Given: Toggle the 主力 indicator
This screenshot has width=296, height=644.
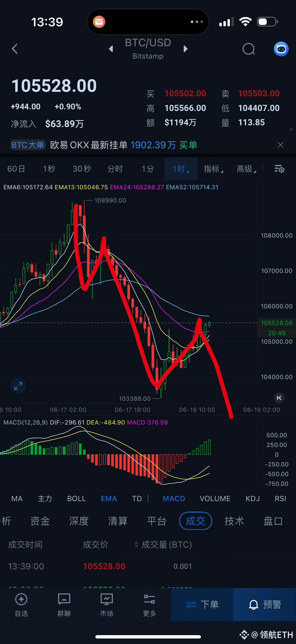Looking at the screenshot, I should 45,499.
